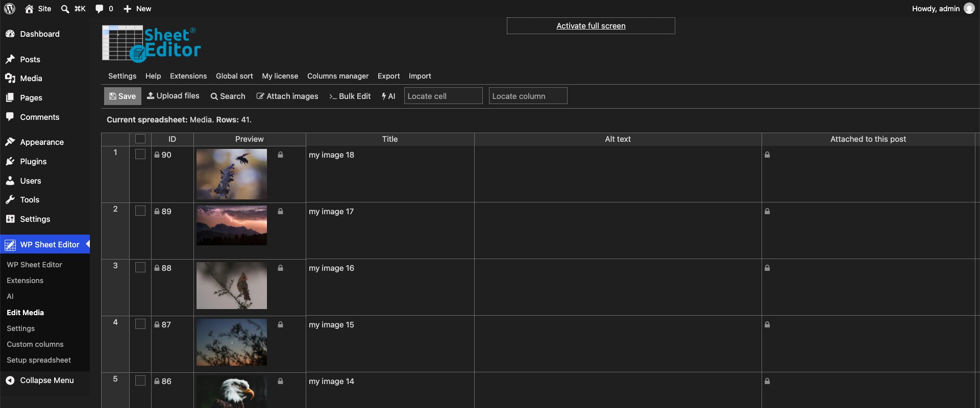Click the Tools wrench icon
The width and height of the screenshot is (980, 408).
tap(10, 199)
